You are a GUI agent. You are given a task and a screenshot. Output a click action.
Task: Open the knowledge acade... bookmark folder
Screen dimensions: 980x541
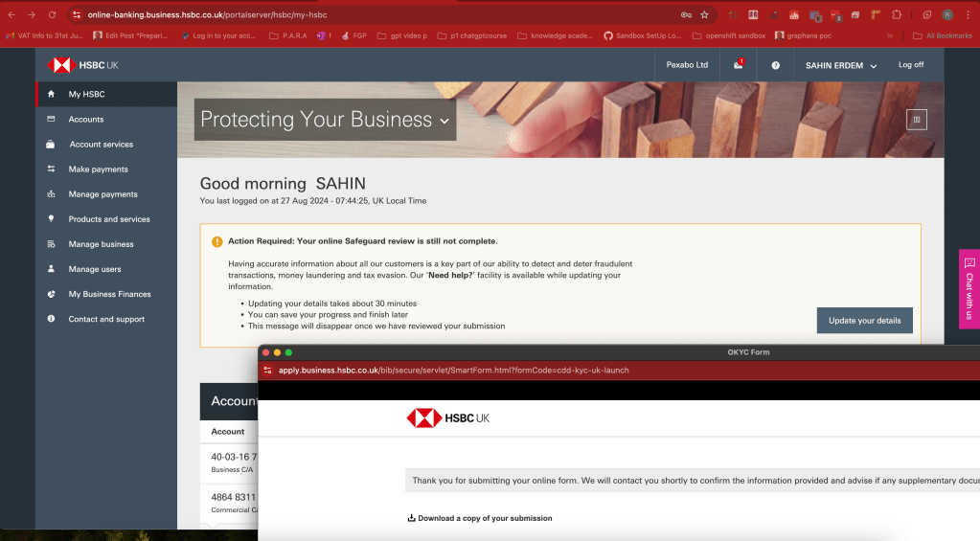(555, 35)
